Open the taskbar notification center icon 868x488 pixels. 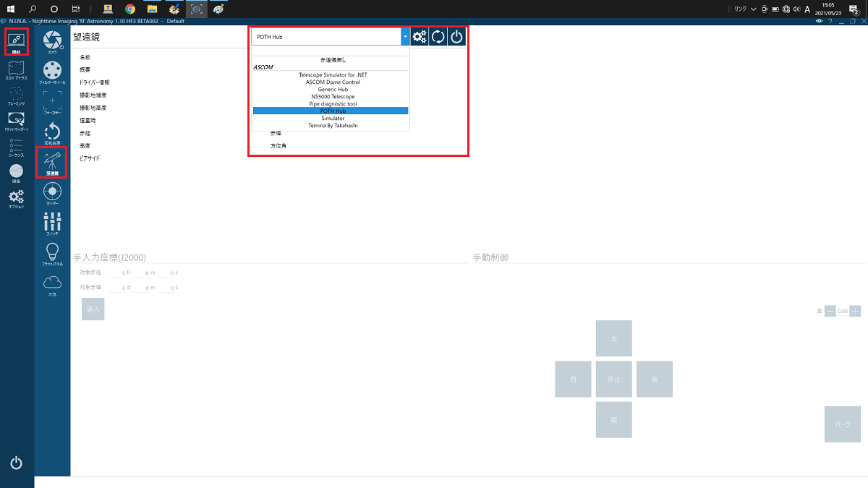click(x=854, y=9)
